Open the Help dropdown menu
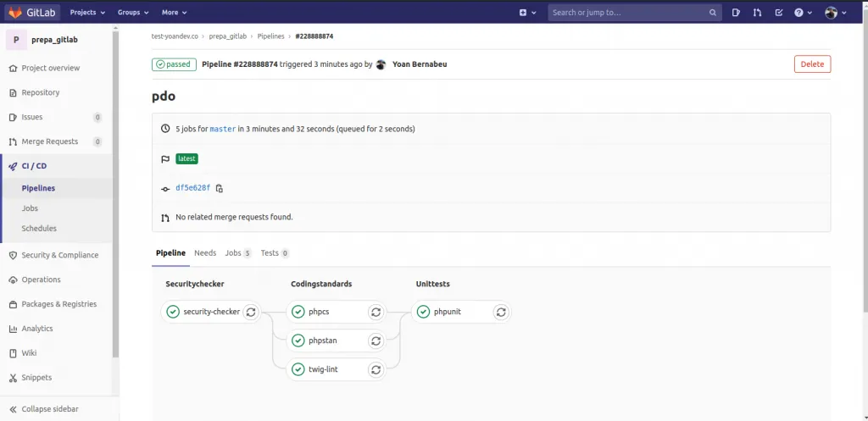The width and height of the screenshot is (868, 421). point(803,13)
